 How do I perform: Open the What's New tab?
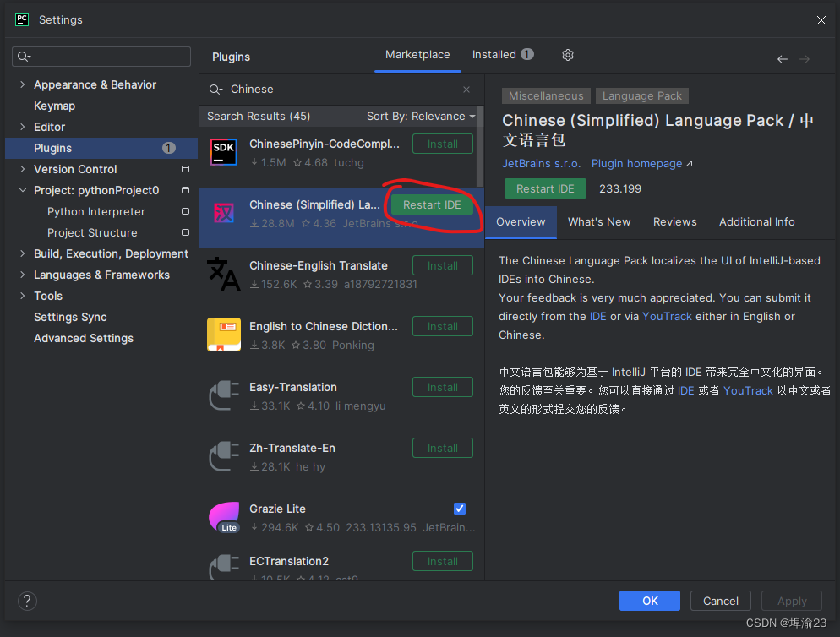(599, 222)
